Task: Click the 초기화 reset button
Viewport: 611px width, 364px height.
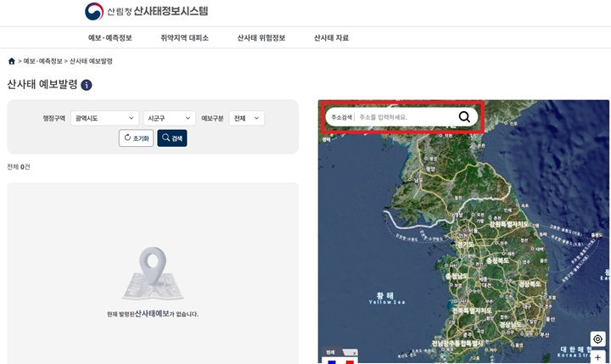Action: [136, 138]
